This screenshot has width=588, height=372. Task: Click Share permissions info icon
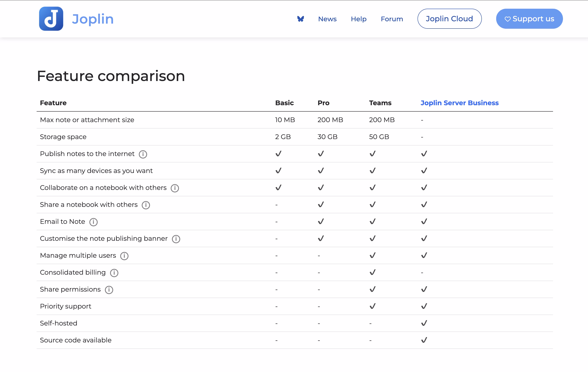tap(109, 290)
